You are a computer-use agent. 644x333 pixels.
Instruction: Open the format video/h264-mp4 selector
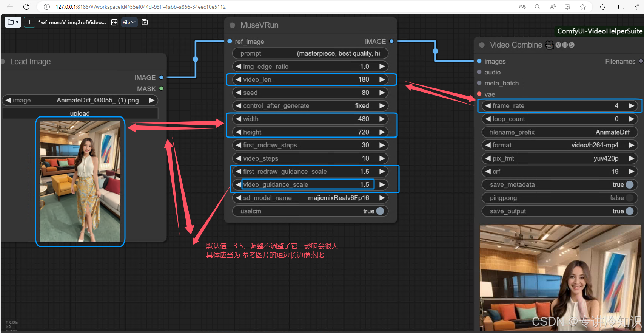pyautogui.click(x=559, y=145)
